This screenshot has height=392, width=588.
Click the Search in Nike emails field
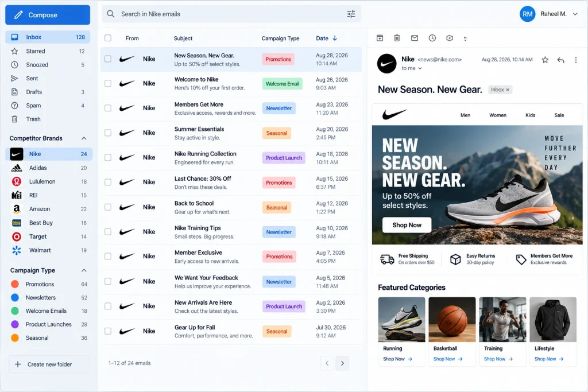pyautogui.click(x=231, y=14)
